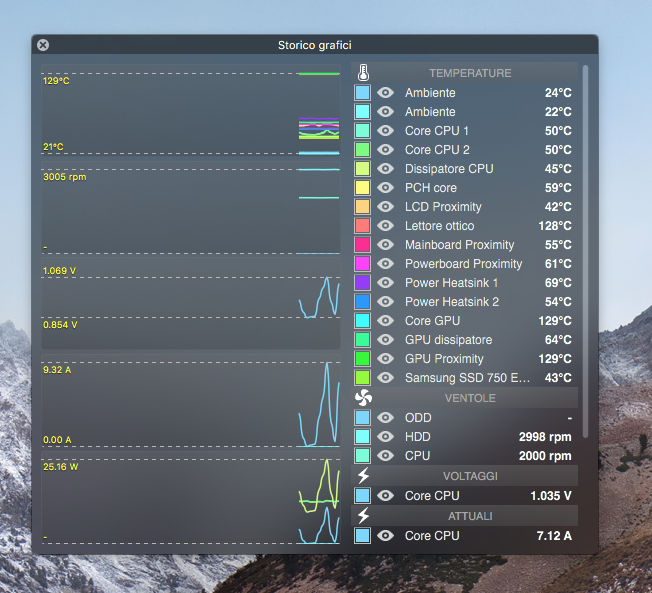The width and height of the screenshot is (652, 593).
Task: Click the yellow PCH core swatch
Action: point(363,188)
